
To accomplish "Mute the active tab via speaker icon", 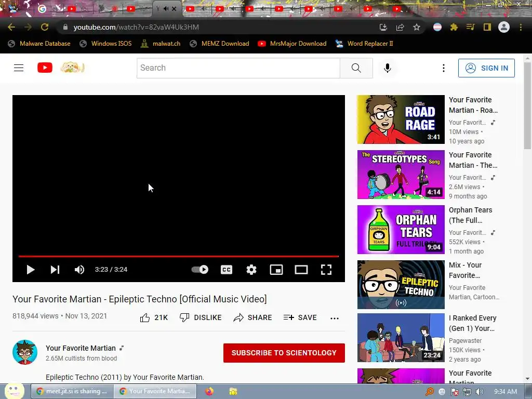I will click(x=166, y=9).
